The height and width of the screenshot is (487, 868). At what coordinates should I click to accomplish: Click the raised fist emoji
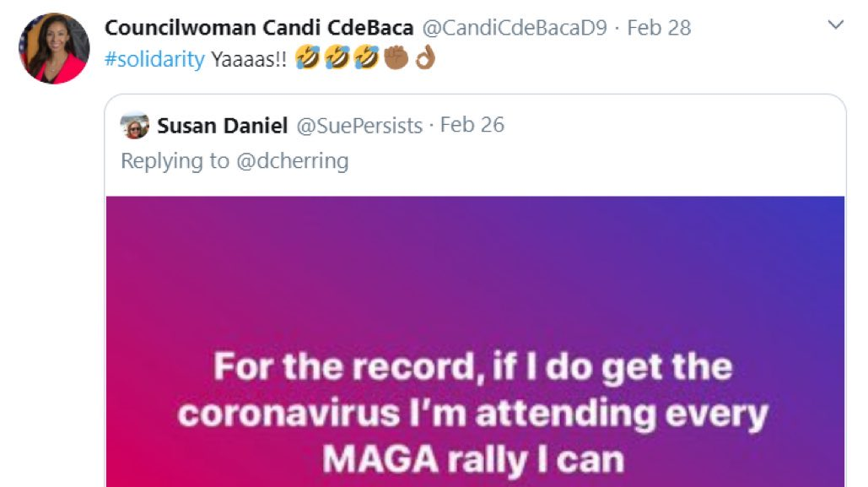pyautogui.click(x=396, y=57)
